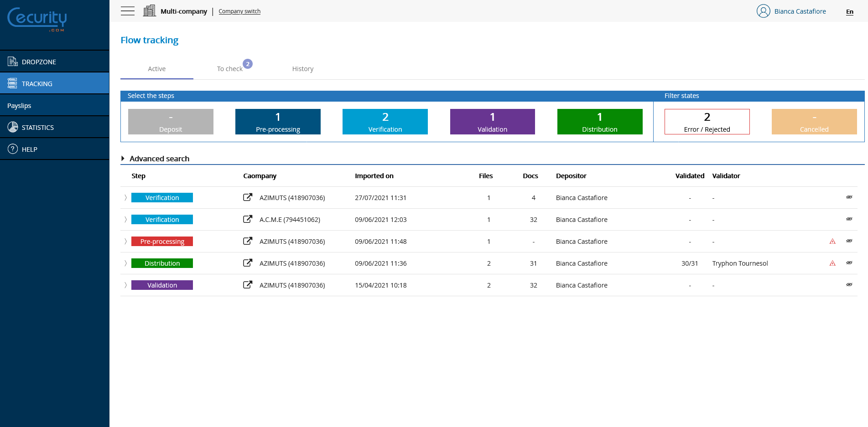Click the Company switch link
Viewport: 868px width, 427px height.
click(x=239, y=11)
